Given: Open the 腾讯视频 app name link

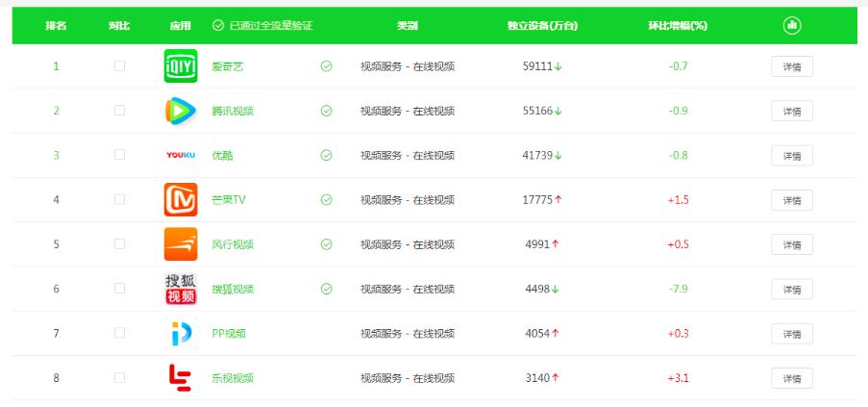Looking at the screenshot, I should (233, 112).
